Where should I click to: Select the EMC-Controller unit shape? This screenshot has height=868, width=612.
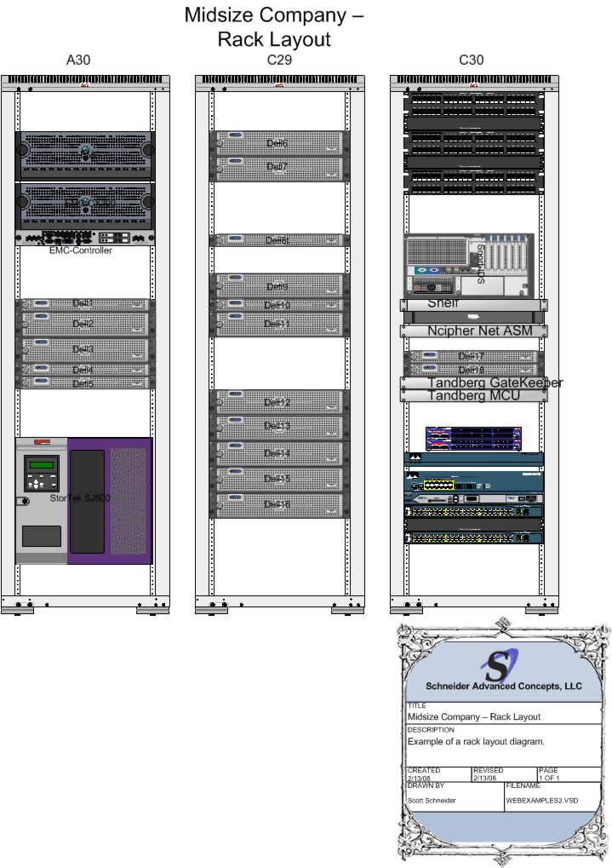click(85, 238)
